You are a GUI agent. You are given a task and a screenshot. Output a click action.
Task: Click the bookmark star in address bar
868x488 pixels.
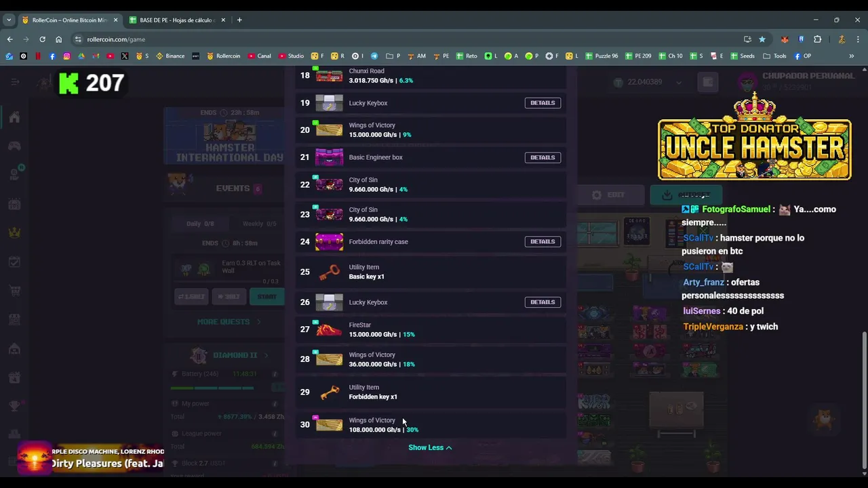762,39
